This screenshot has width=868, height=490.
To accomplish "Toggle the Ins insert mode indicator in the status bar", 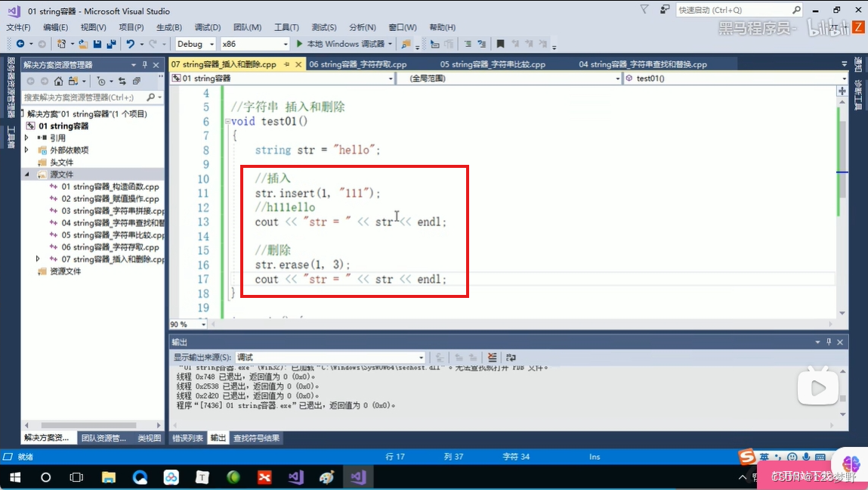I will pyautogui.click(x=595, y=457).
